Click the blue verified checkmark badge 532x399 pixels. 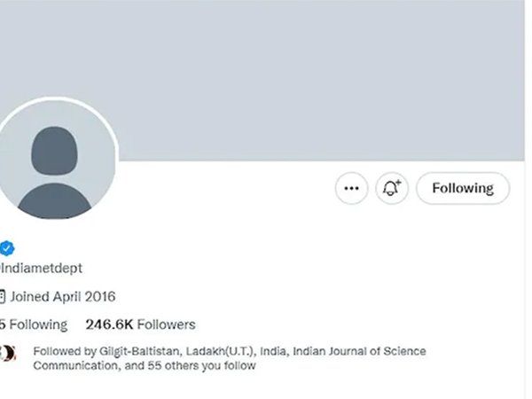pos(6,247)
